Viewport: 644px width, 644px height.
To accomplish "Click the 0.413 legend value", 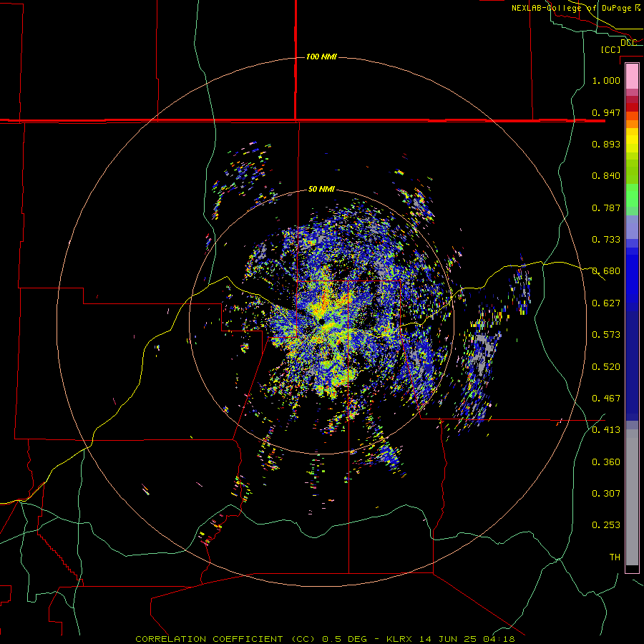I will point(606,430).
